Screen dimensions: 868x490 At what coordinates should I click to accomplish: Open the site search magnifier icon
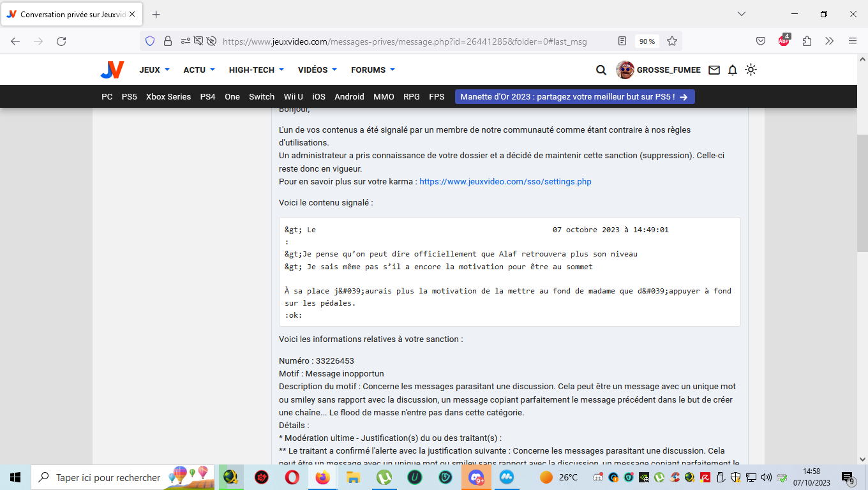pos(601,70)
